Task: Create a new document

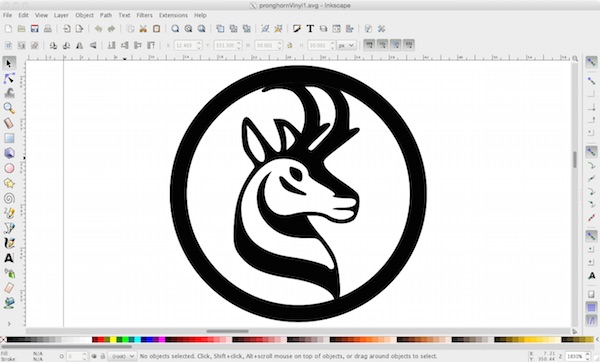Action: point(8,29)
